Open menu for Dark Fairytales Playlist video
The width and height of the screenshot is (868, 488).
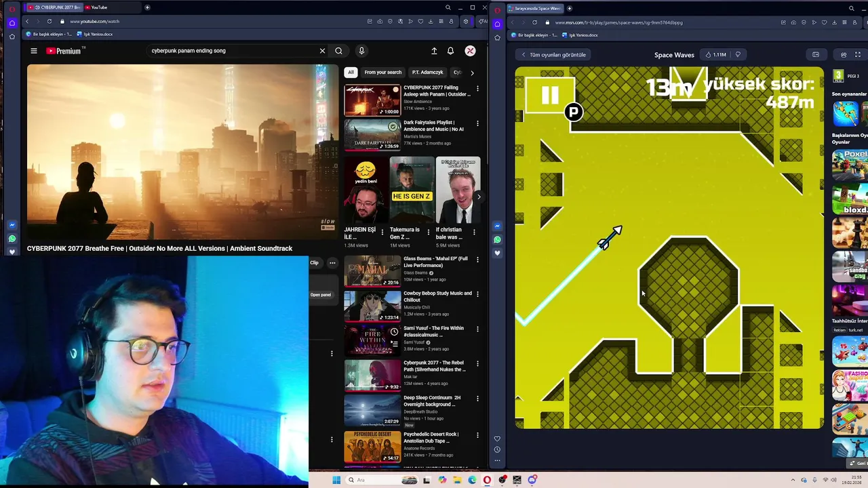(477, 123)
